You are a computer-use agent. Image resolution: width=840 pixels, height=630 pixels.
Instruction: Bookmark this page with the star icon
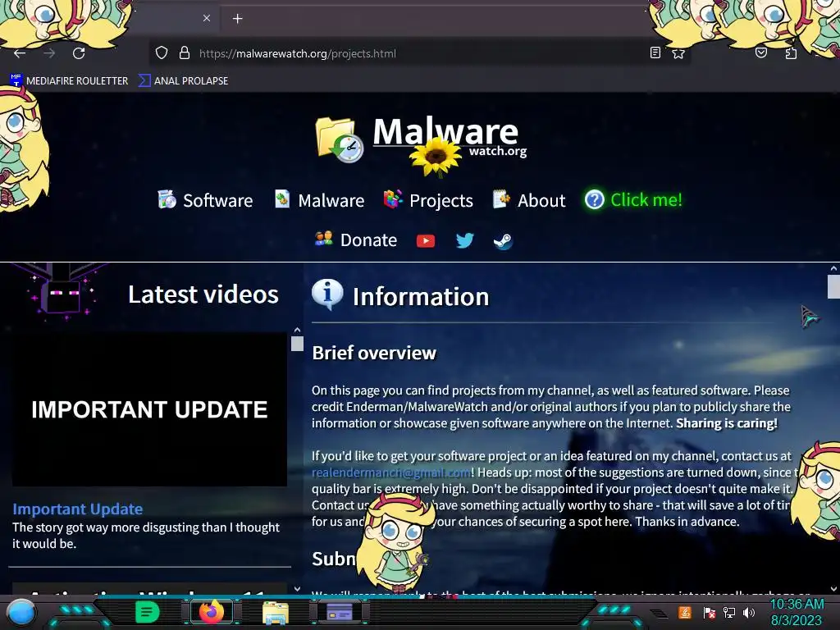coord(678,53)
